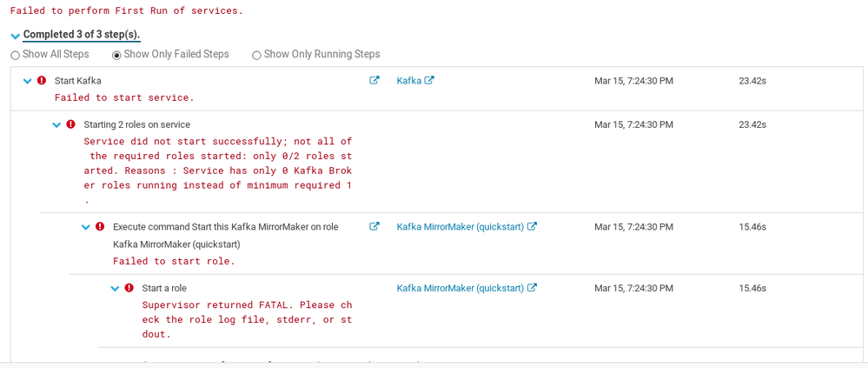Open external link icon beside Kafka service link
The image size is (868, 368).
pyautogui.click(x=429, y=81)
